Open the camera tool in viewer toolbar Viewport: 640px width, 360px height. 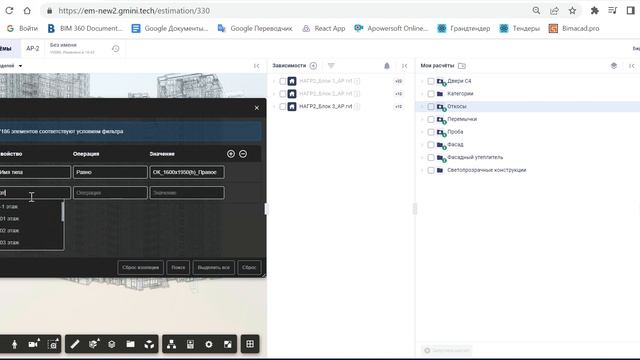pyautogui.click(x=33, y=344)
